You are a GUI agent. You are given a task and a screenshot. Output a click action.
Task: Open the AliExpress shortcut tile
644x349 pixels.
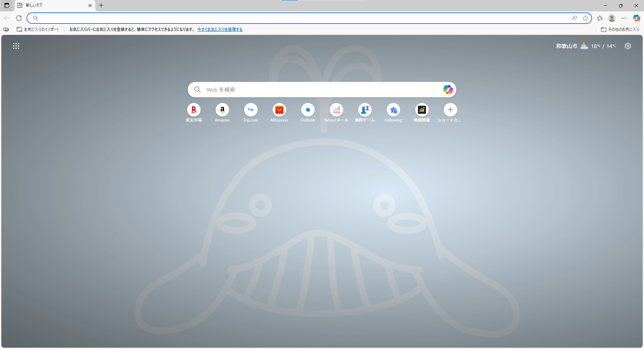(279, 110)
